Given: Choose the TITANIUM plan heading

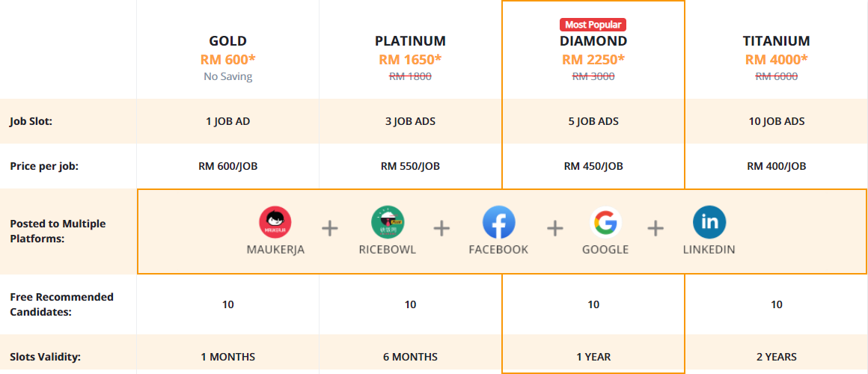Looking at the screenshot, I should coord(776,41).
